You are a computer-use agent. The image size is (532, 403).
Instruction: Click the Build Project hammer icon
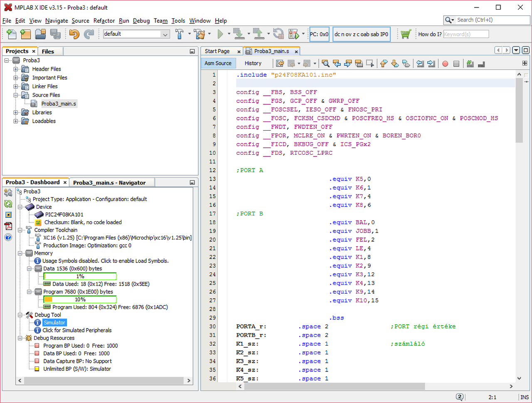(x=180, y=34)
